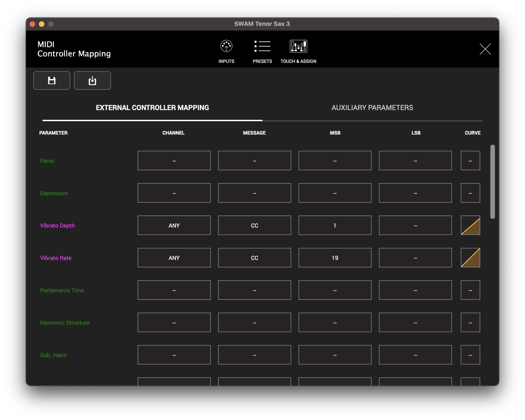The height and width of the screenshot is (420, 525).
Task: Select the Panic parameter
Action: [x=47, y=161]
